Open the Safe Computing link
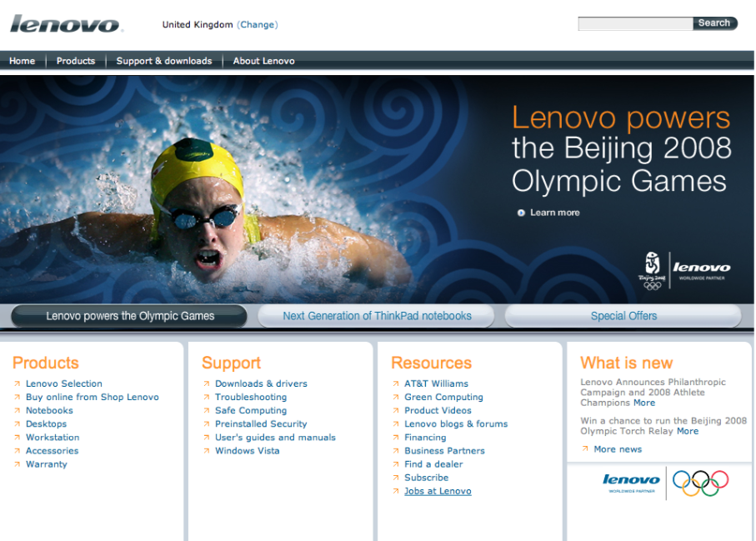Viewport: 756px width, 541px height. [x=251, y=411]
